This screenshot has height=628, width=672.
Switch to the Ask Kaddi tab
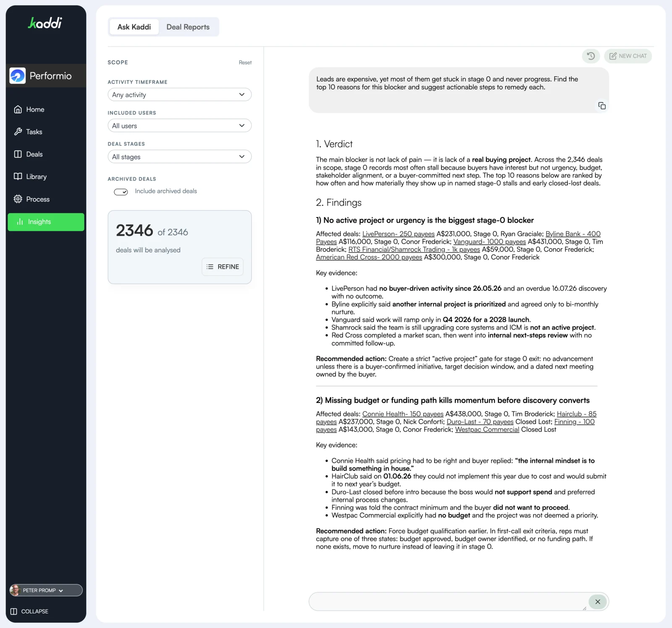[x=134, y=27]
